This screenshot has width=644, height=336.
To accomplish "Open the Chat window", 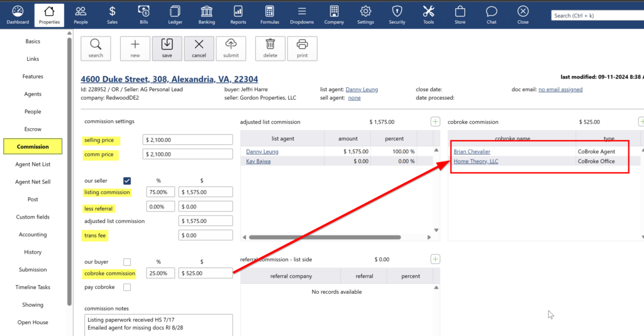I will (x=492, y=15).
